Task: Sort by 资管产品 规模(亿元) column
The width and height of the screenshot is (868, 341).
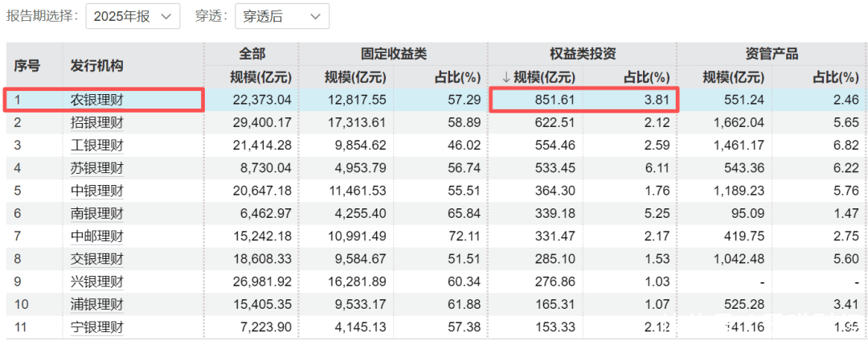Action: tap(733, 77)
